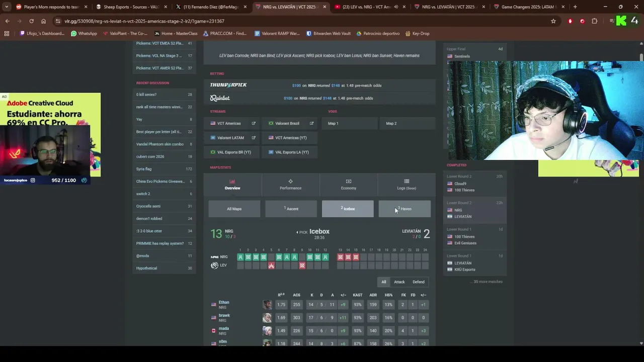Click Ethan's agent portrait icon
The image size is (644, 362).
(267, 305)
